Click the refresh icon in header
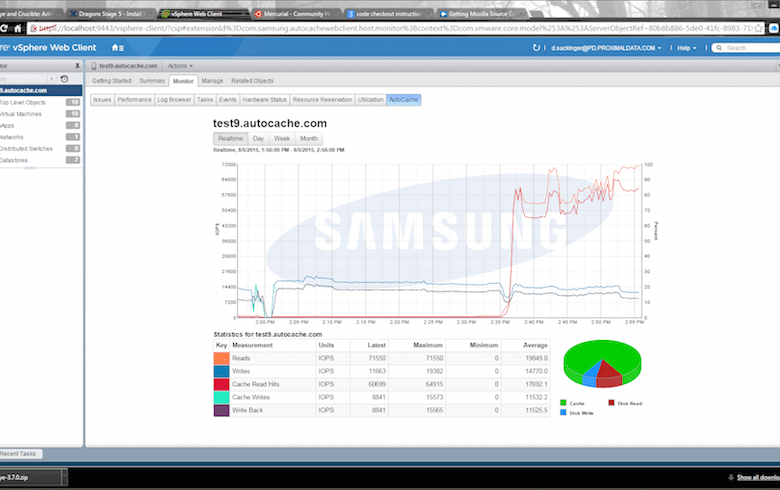Screen dimensions: 780x490 pos(536,48)
